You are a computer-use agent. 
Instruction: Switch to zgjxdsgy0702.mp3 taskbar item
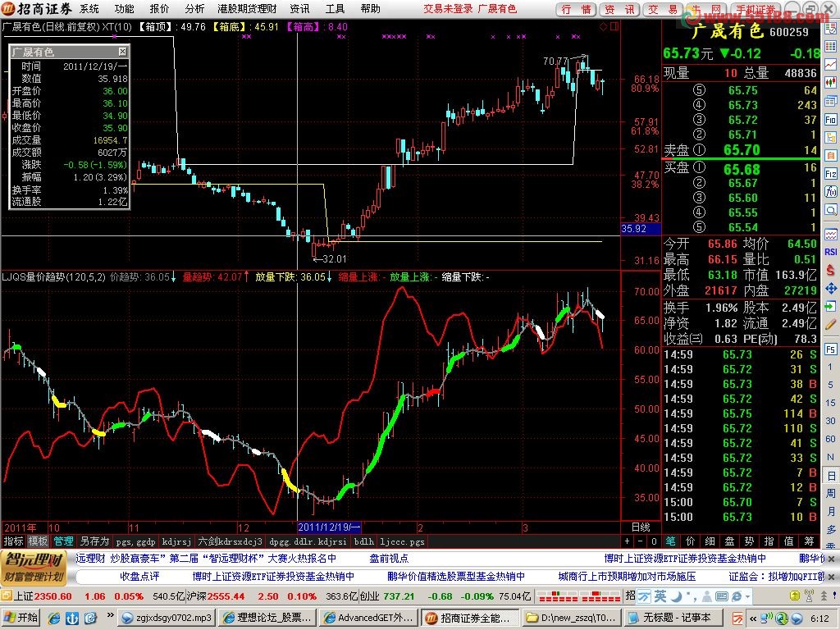pos(167,618)
